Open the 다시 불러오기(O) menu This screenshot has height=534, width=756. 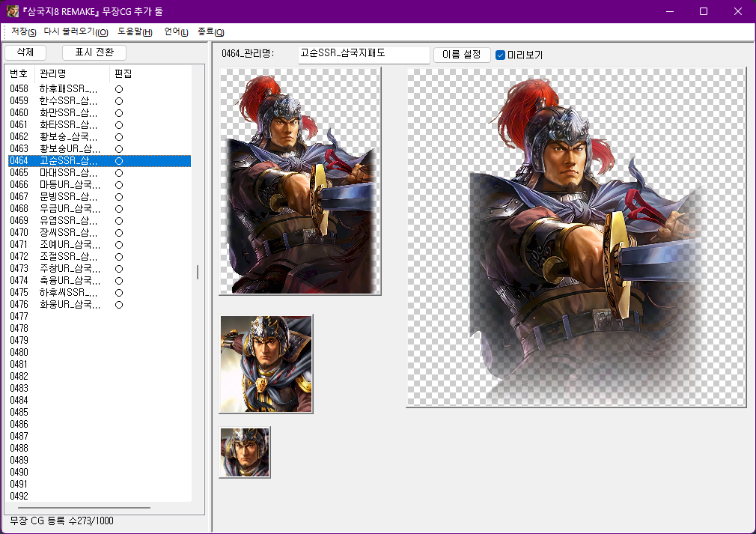(x=76, y=32)
